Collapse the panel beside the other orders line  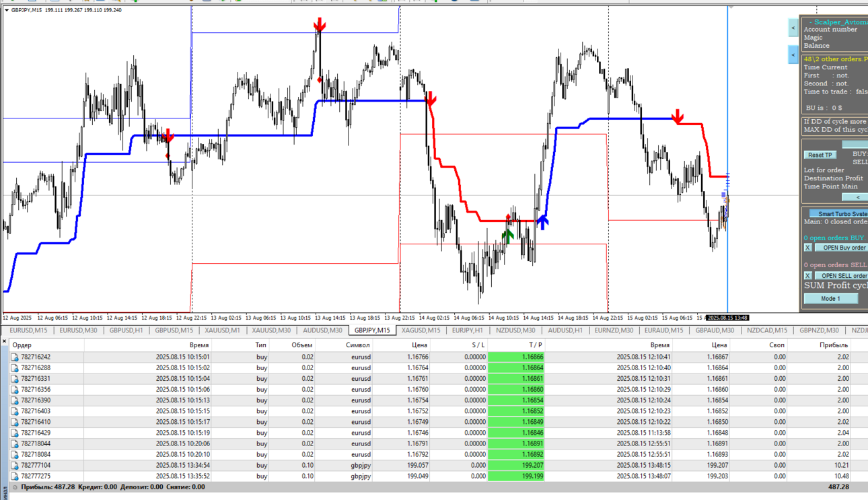[793, 55]
